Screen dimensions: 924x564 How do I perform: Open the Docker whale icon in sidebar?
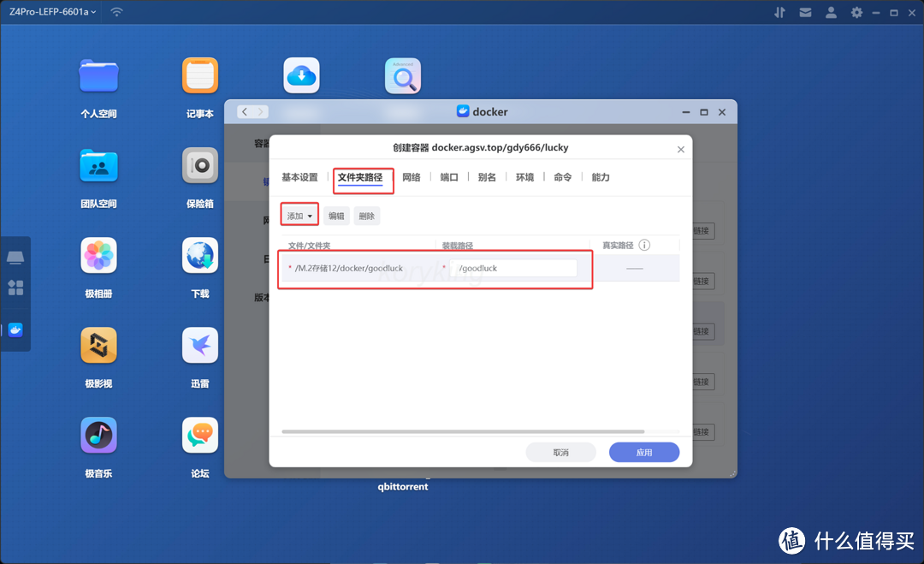[x=15, y=329]
